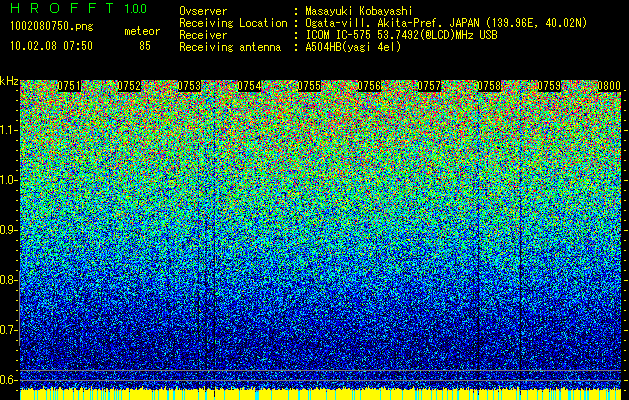Click the 1.1 frequency axis label
Viewport: 629px width, 400px height.
point(9,130)
